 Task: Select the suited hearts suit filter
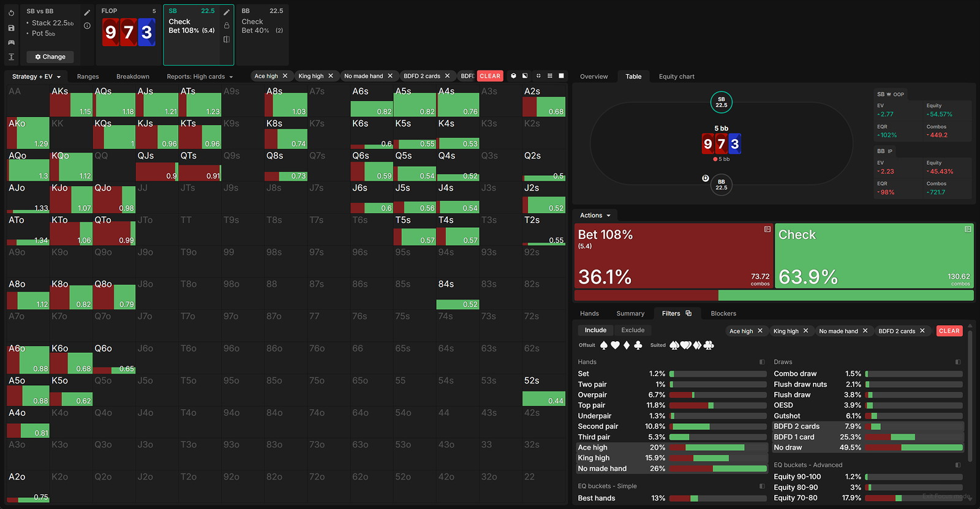tap(686, 345)
